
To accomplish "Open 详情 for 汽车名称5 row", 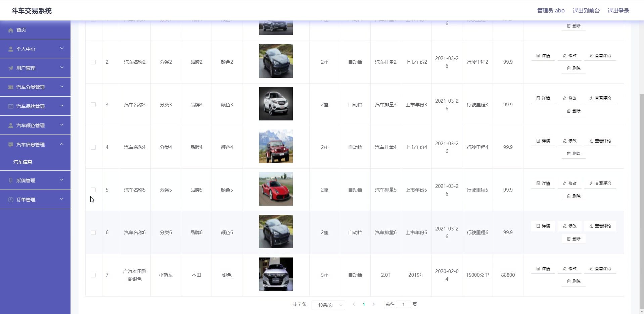I will coord(543,184).
